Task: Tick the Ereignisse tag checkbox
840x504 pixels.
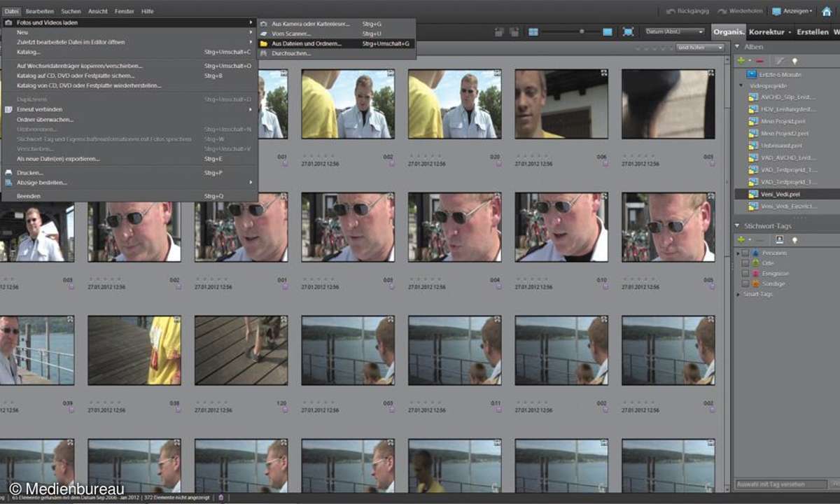Action: pyautogui.click(x=745, y=274)
